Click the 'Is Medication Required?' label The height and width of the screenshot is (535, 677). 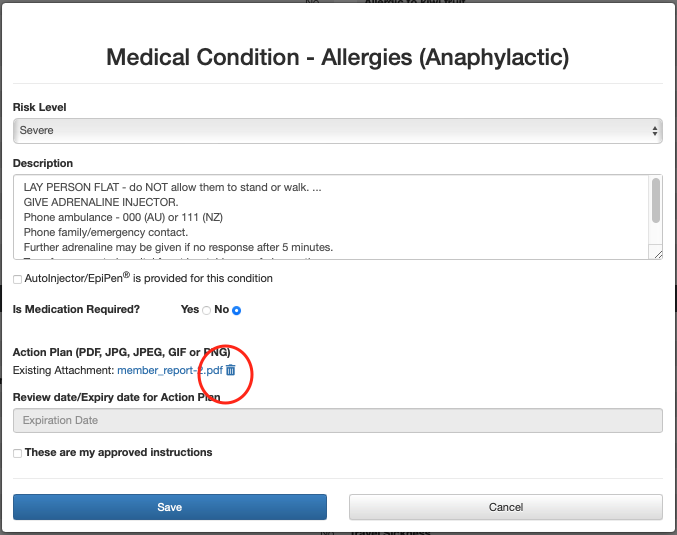[x=76, y=310]
